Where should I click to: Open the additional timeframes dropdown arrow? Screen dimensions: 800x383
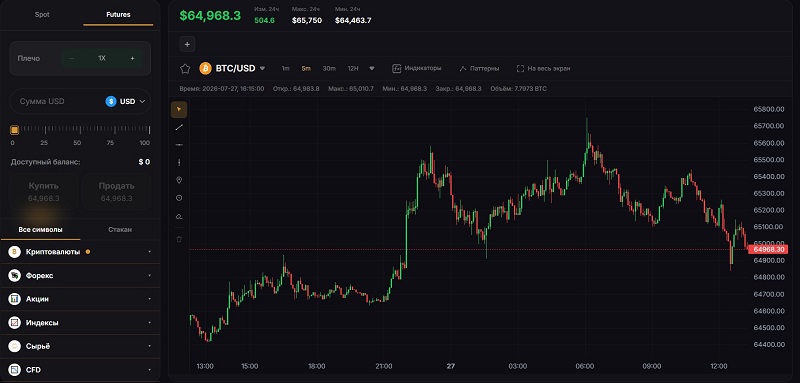coord(371,68)
